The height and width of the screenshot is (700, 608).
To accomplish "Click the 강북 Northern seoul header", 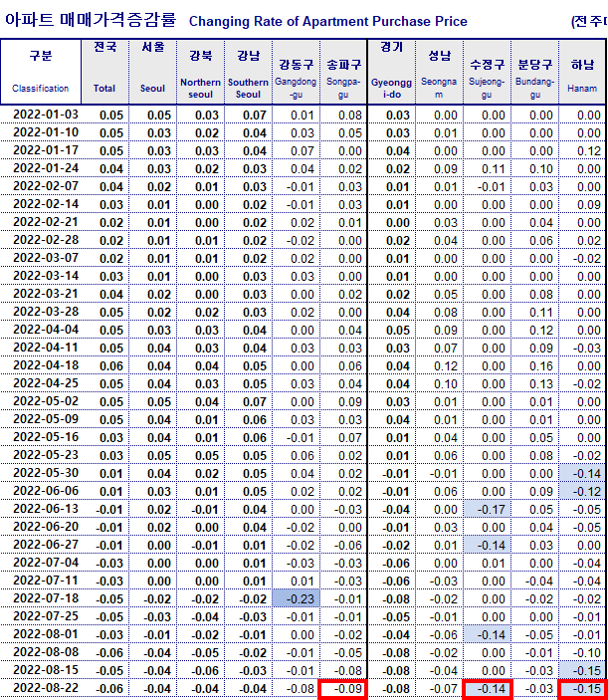I will [201, 72].
